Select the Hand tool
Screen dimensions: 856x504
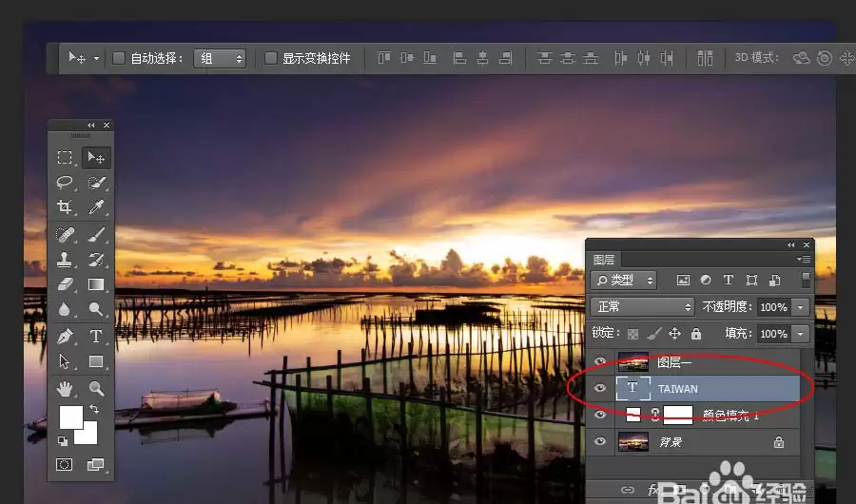point(65,389)
